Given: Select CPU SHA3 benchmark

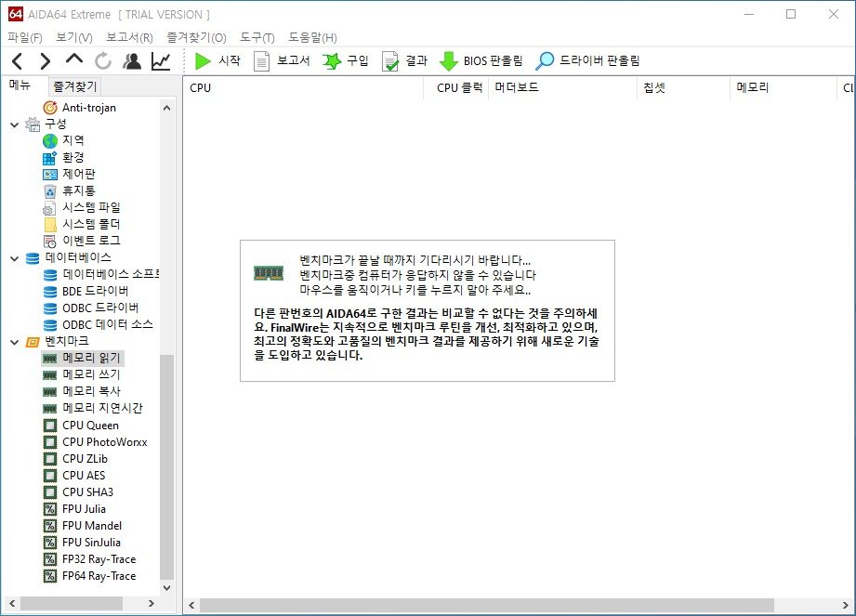Looking at the screenshot, I should coord(79,492).
